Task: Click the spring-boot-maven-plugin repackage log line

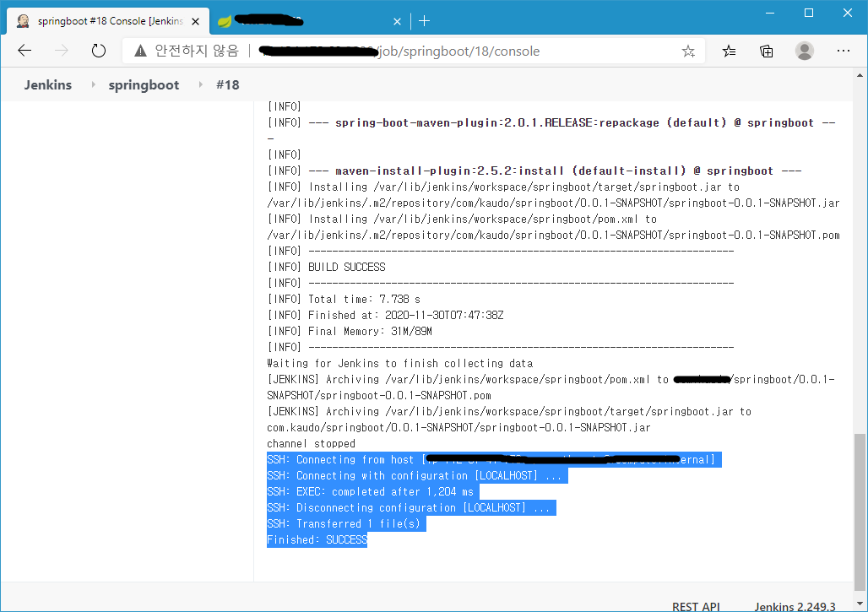Action: [551, 122]
